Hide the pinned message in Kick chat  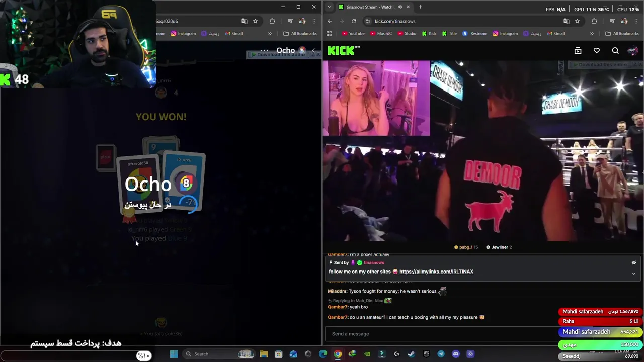click(x=634, y=263)
